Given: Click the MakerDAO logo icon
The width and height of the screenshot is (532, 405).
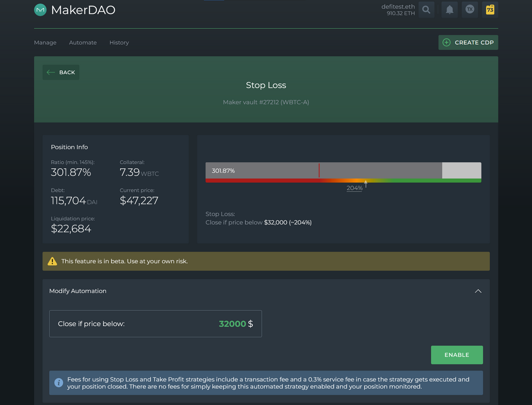Looking at the screenshot, I should coord(40,10).
